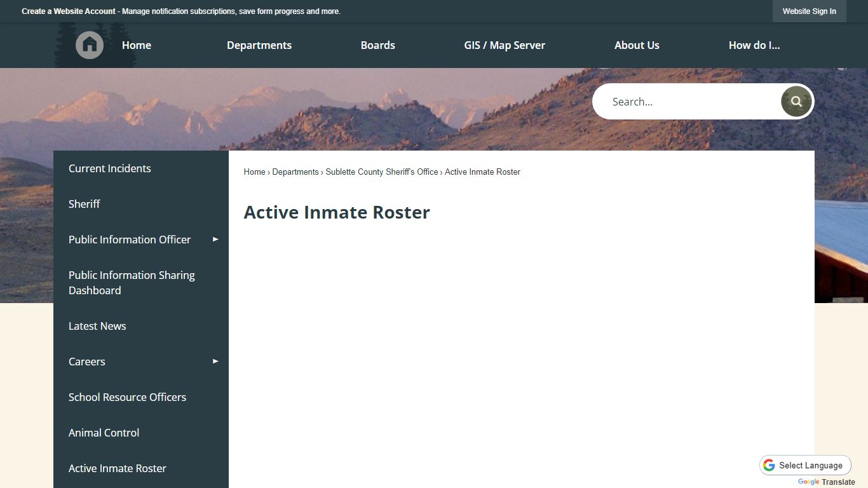This screenshot has width=868, height=488.
Task: Open the About Us menu
Action: [x=637, y=45]
